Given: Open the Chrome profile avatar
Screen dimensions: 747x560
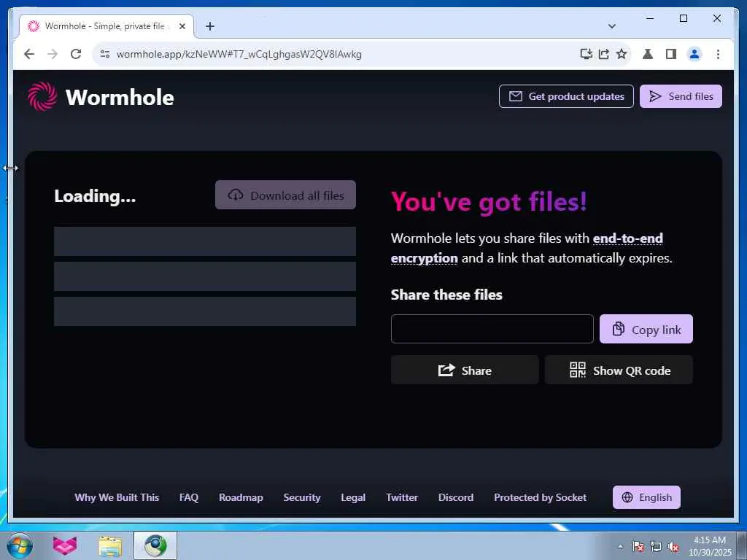Looking at the screenshot, I should pyautogui.click(x=694, y=54).
